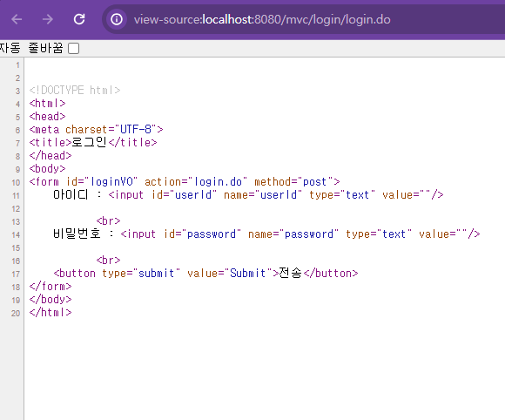Viewport: 505px width, 420px height.
Task: Click the meta charset="UTF-8" line
Action: point(96,130)
